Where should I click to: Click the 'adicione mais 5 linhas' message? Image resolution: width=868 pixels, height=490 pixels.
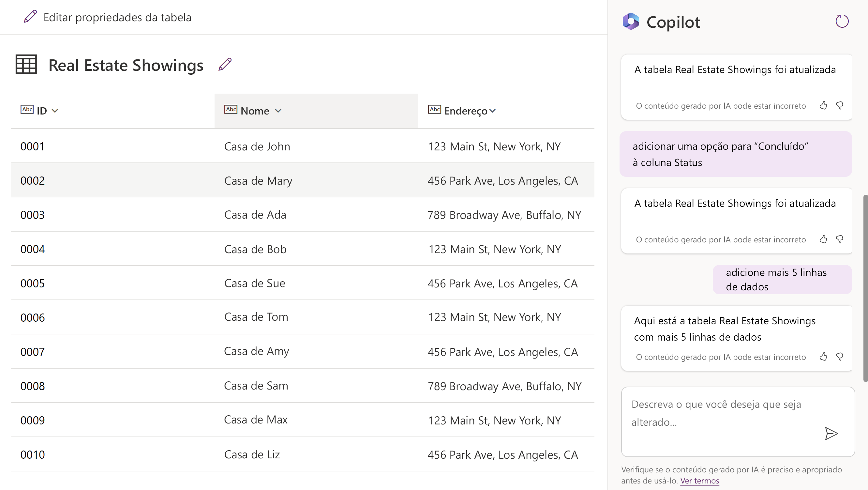(x=782, y=279)
